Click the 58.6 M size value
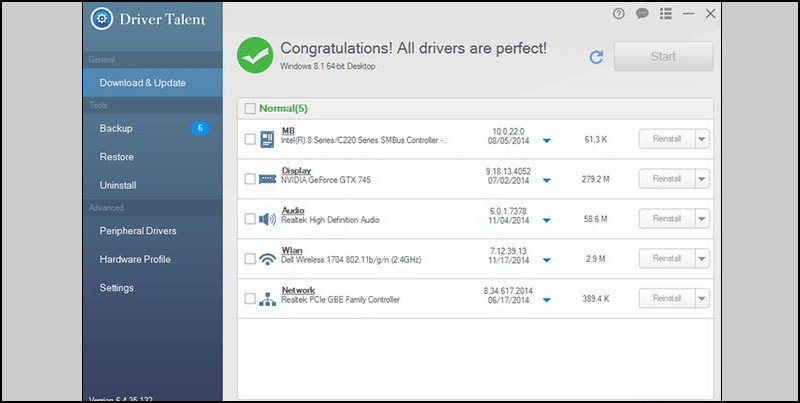The width and height of the screenshot is (800, 403). tap(595, 219)
